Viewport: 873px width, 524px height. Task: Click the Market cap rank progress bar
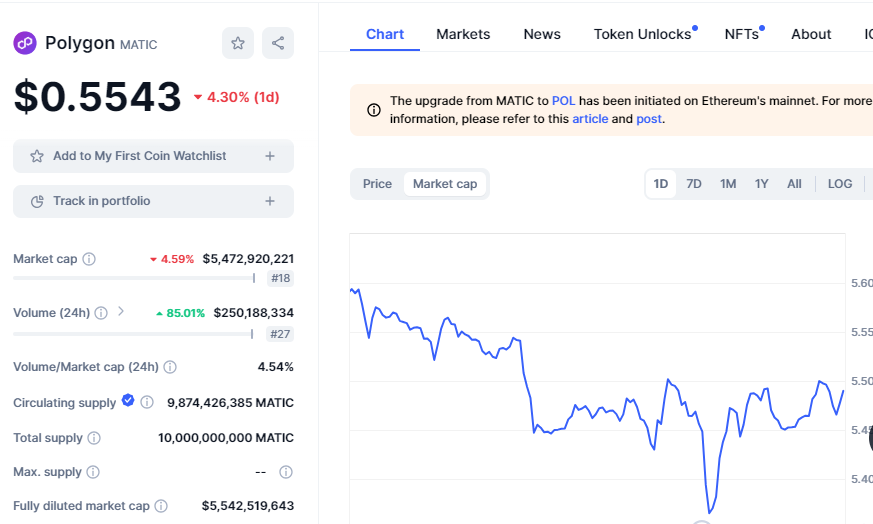(x=134, y=278)
